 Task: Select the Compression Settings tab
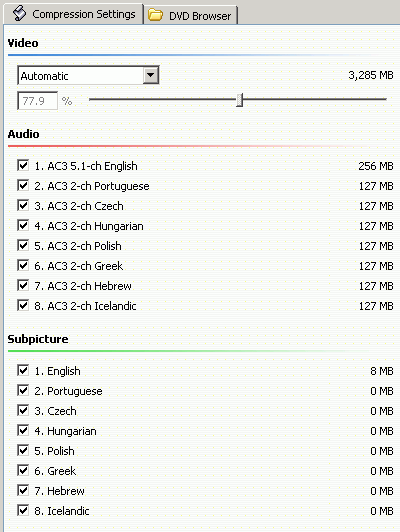coord(73,14)
